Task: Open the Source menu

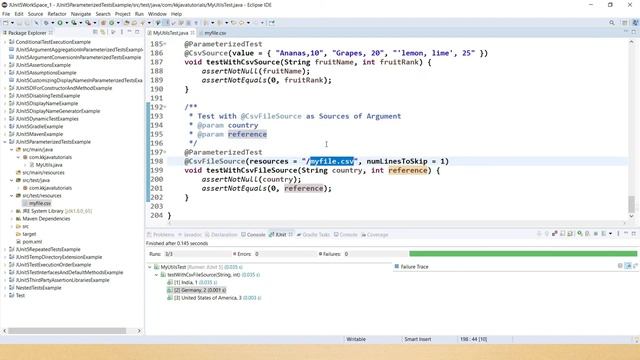Action: tap(35, 14)
